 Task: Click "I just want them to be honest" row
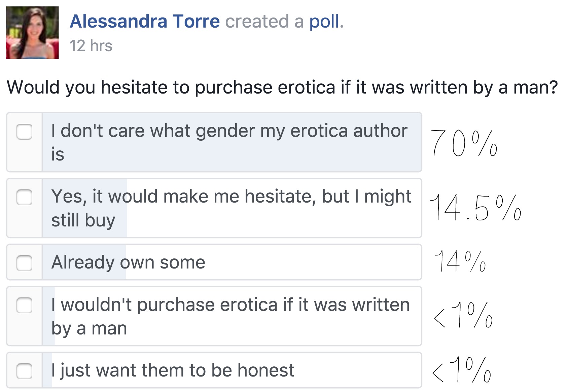click(x=214, y=370)
